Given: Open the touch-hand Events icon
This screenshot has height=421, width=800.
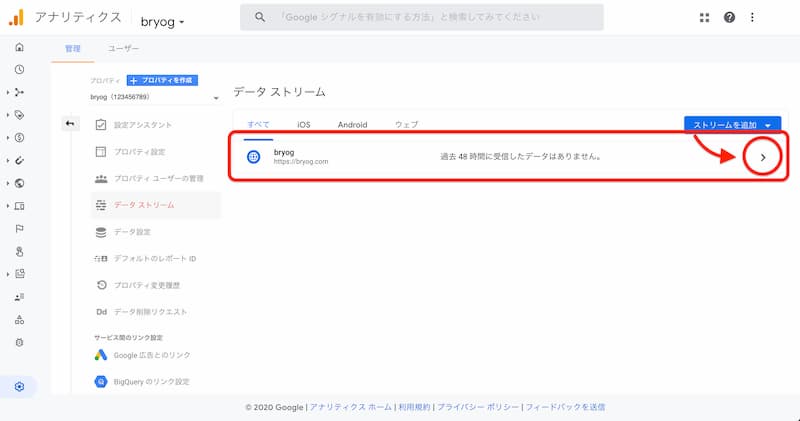Looking at the screenshot, I should coord(19,252).
